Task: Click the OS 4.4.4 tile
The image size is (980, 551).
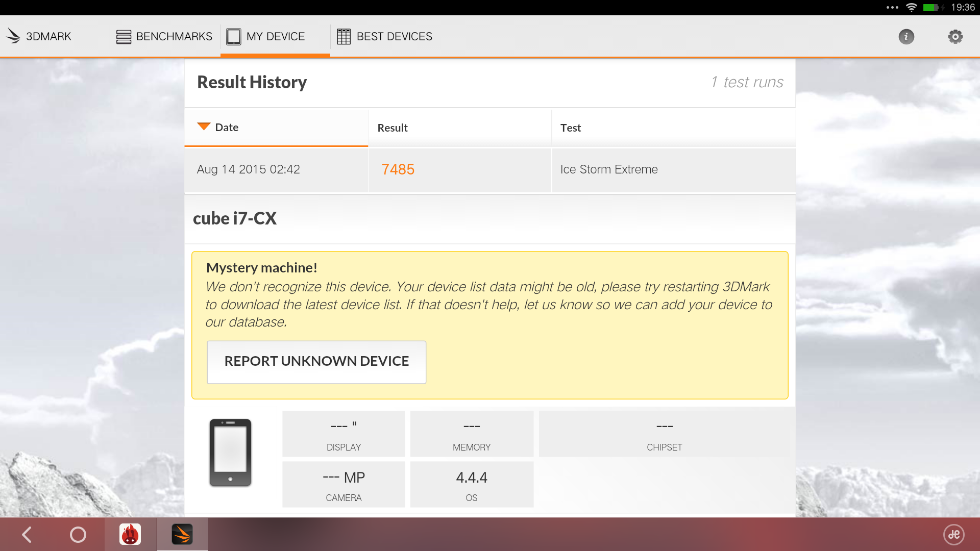Action: 472,485
